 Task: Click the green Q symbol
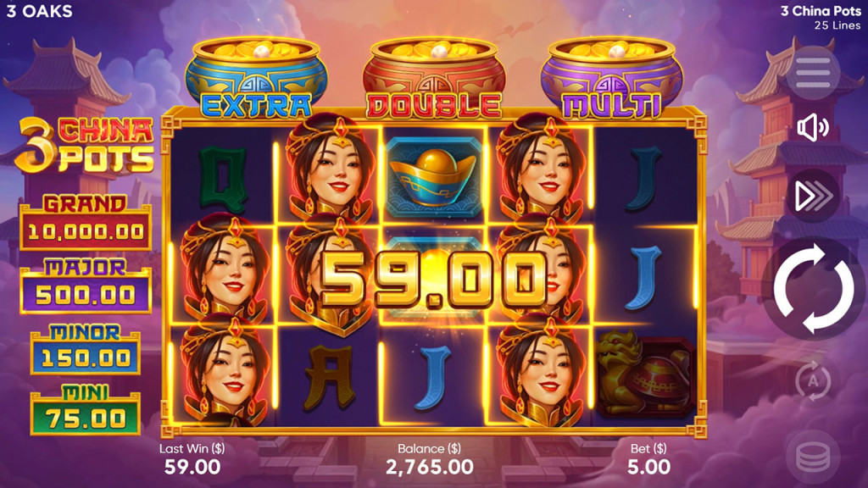click(223, 178)
